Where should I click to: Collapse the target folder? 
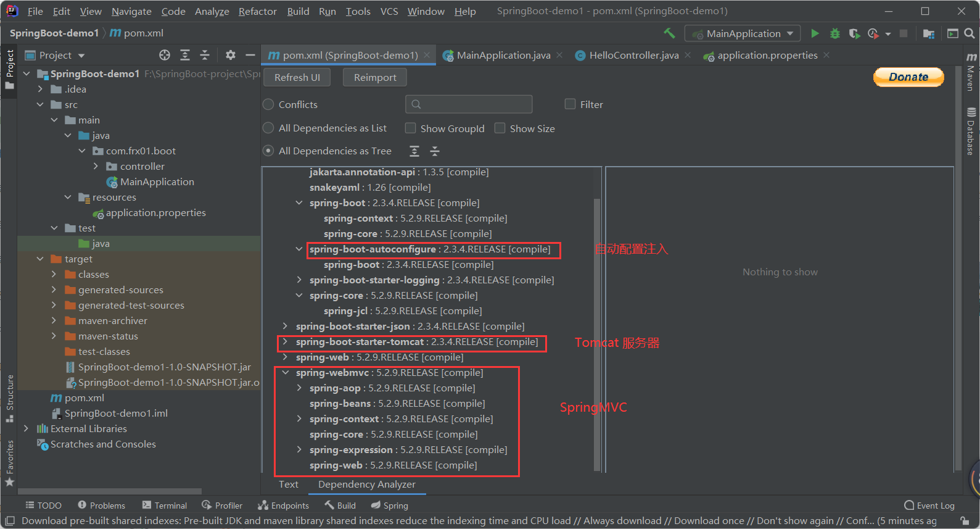[x=40, y=259]
